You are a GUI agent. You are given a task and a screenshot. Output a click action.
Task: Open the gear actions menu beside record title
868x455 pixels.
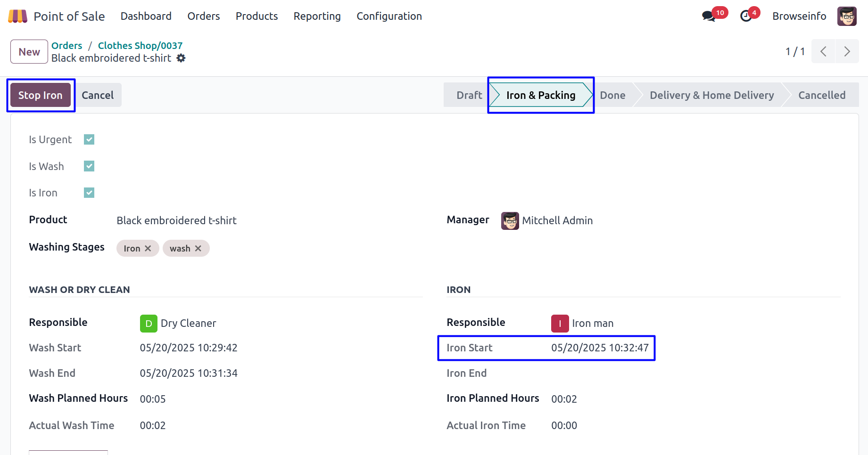[x=181, y=58]
